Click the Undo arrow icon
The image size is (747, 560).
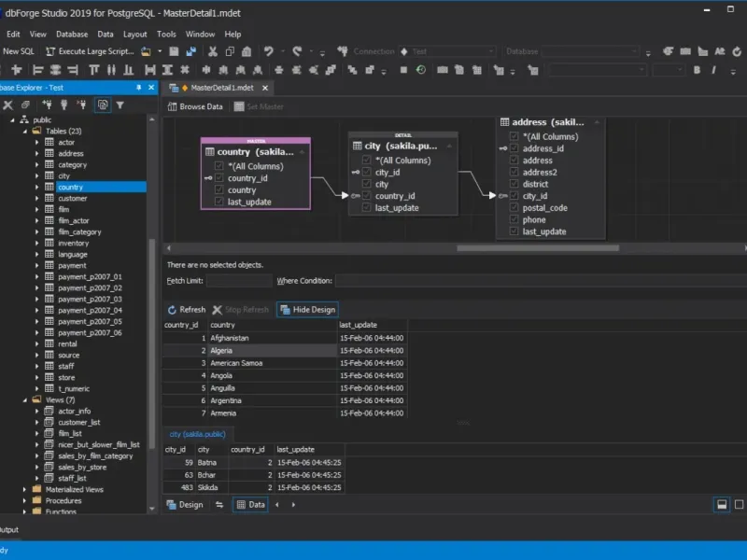click(x=269, y=51)
